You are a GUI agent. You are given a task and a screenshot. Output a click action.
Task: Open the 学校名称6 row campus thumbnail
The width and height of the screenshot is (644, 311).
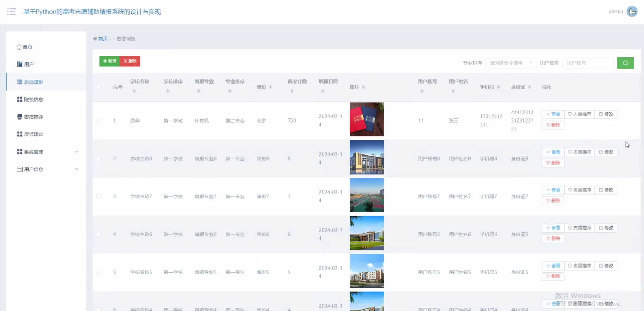(x=367, y=233)
